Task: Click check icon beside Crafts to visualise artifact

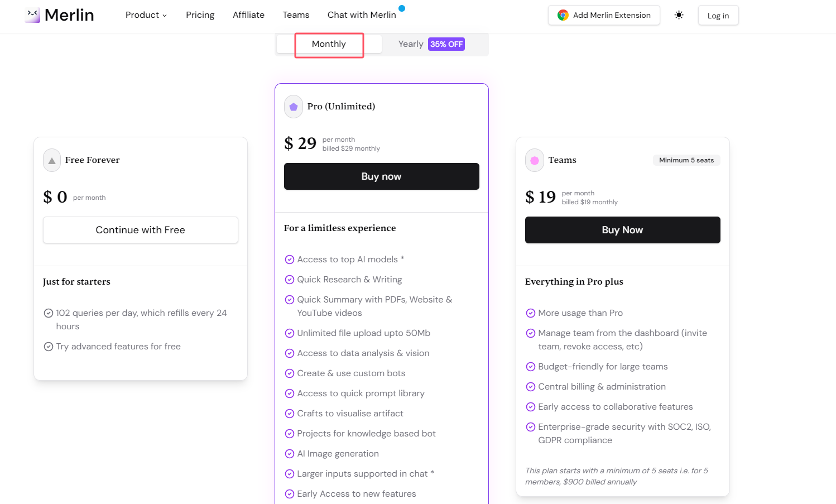Action: click(x=290, y=414)
